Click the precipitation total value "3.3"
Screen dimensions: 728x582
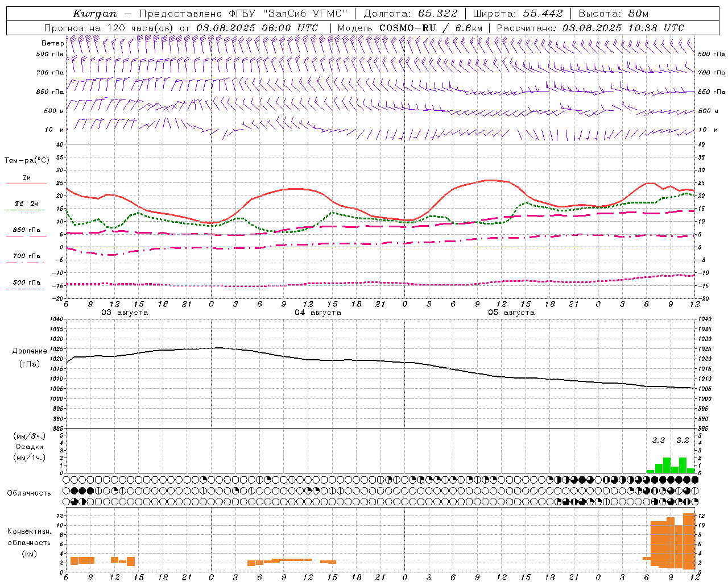point(659,440)
